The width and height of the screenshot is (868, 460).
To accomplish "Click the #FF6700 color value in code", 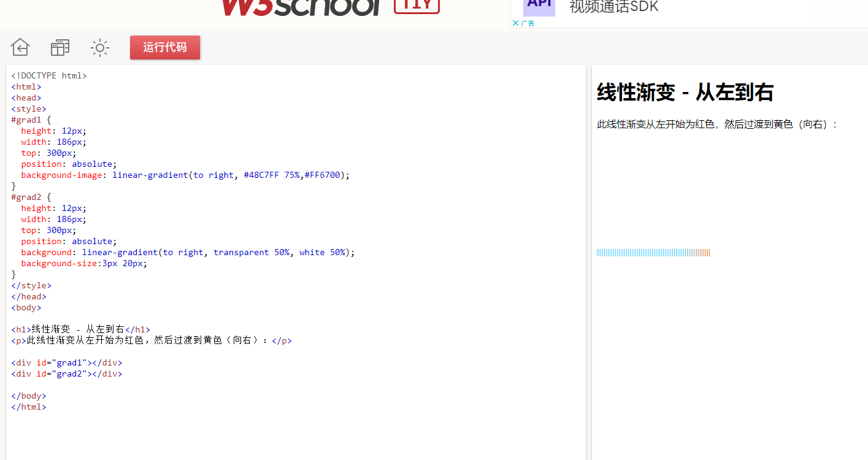I will [x=322, y=175].
